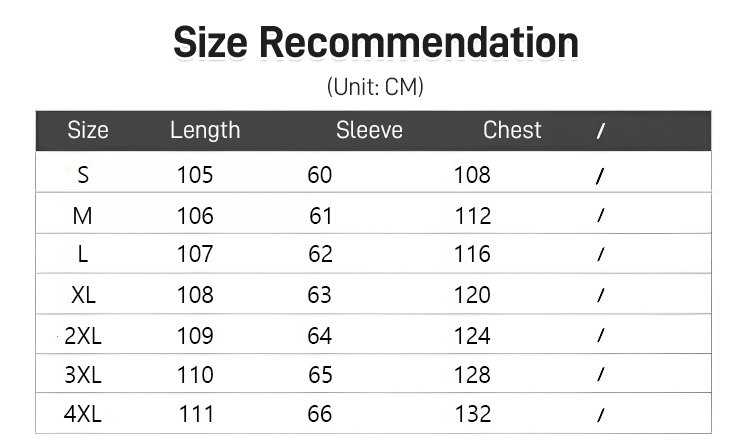Select the Sleeve column header
The width and height of the screenshot is (750, 446).
pyautogui.click(x=369, y=130)
